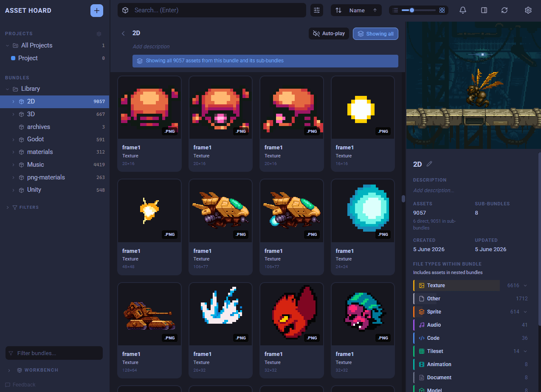541x392 pixels.
Task: Click the Code file type icon
Action: pyautogui.click(x=422, y=338)
